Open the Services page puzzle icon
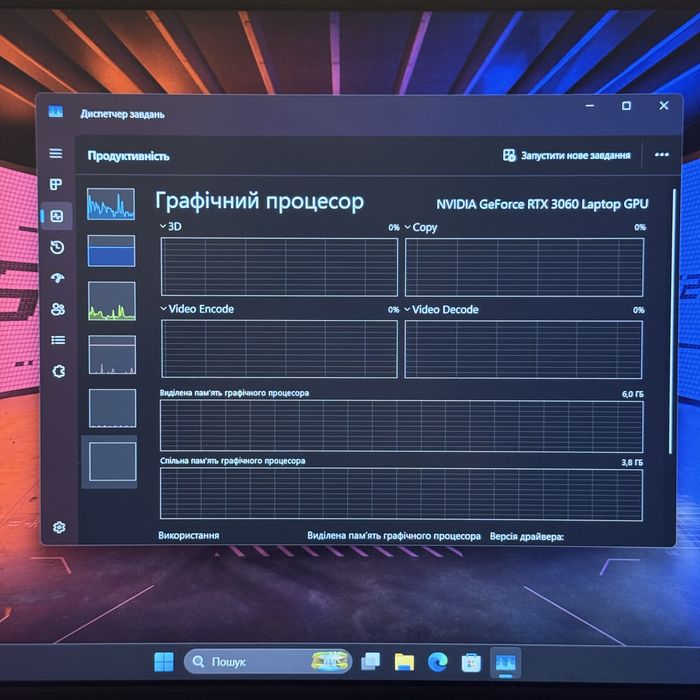The image size is (700, 700). (59, 371)
